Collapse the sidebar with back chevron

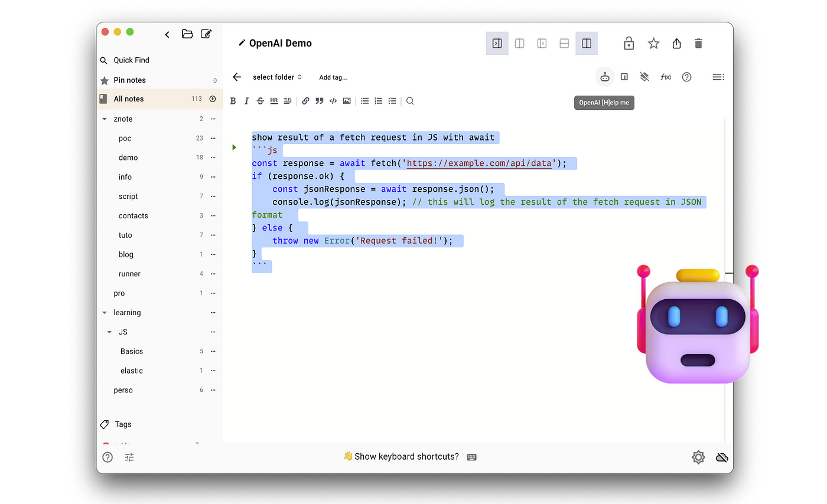point(167,34)
